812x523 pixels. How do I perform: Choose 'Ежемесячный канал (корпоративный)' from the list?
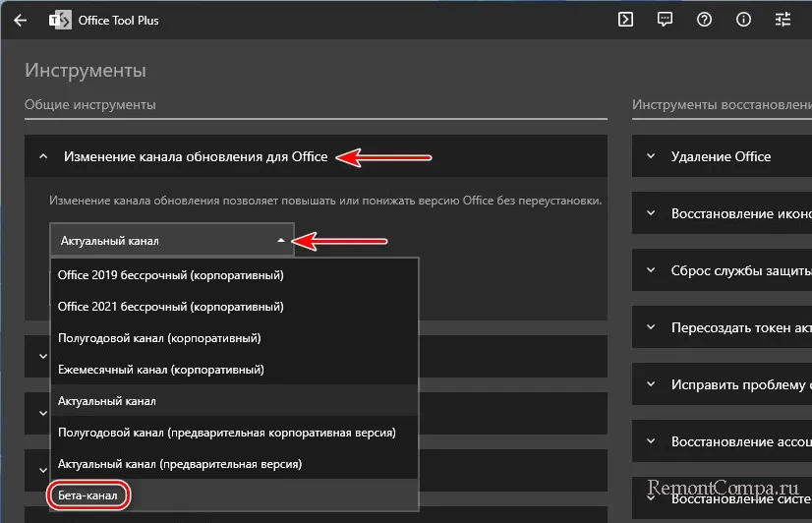(x=161, y=370)
